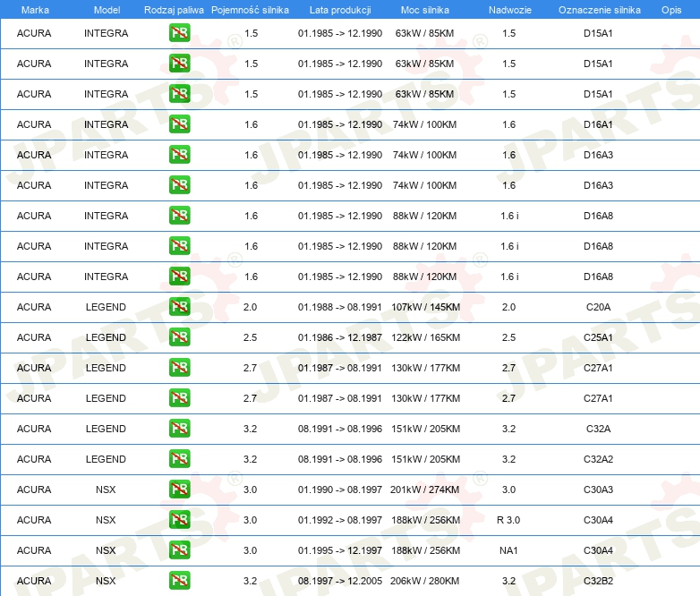Select the power value 122kW / 165KM

425,337
